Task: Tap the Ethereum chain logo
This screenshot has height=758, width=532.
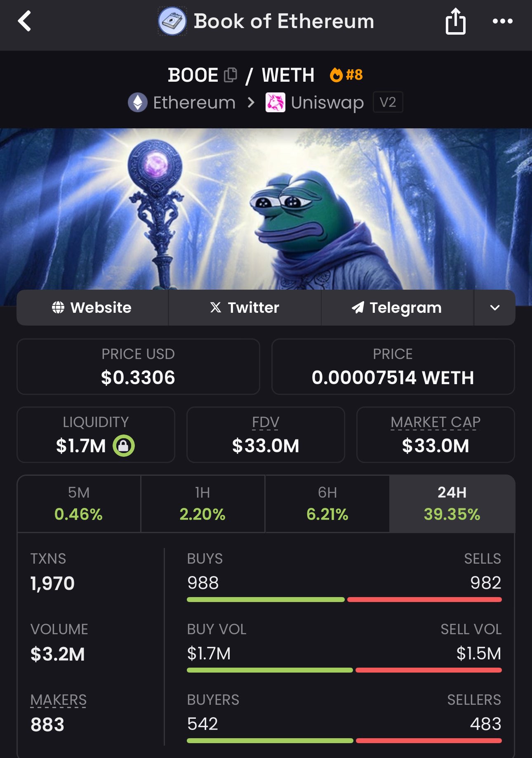Action: click(138, 102)
